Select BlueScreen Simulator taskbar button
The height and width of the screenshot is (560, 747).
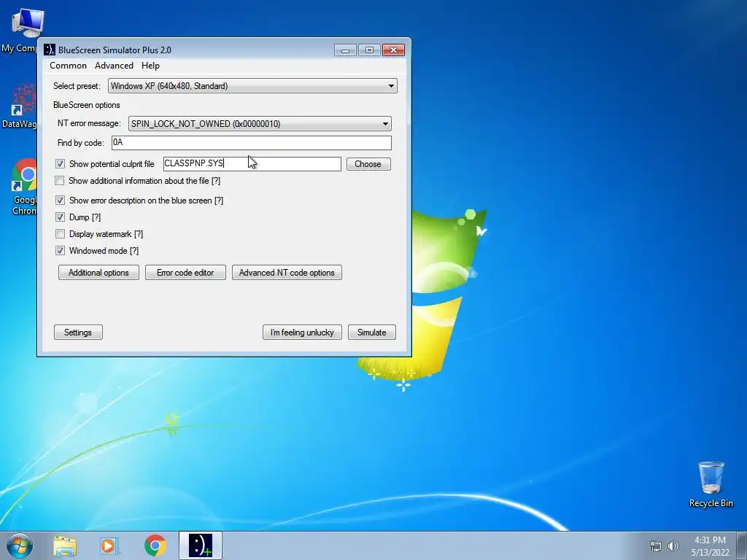pyautogui.click(x=201, y=545)
